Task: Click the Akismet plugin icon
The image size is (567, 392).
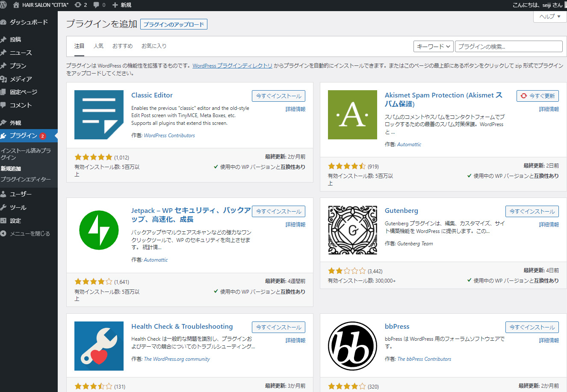Action: pyautogui.click(x=352, y=115)
